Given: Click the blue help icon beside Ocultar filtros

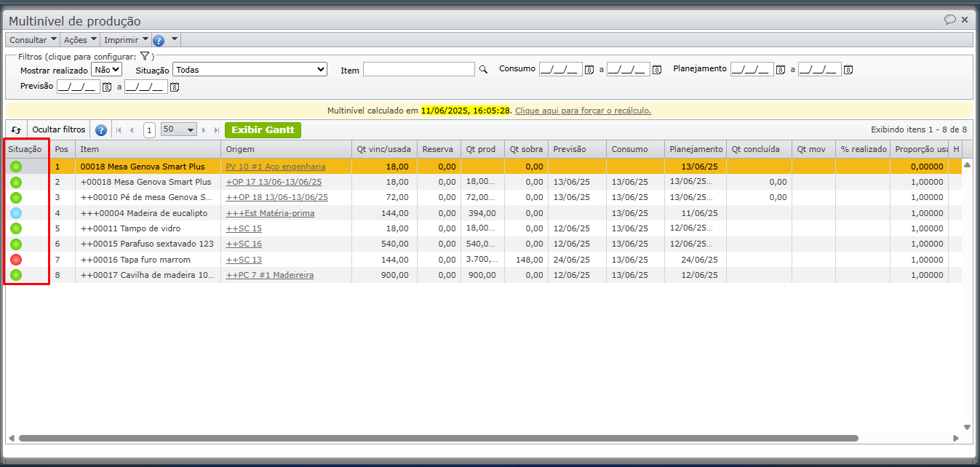Looking at the screenshot, I should coord(101,130).
